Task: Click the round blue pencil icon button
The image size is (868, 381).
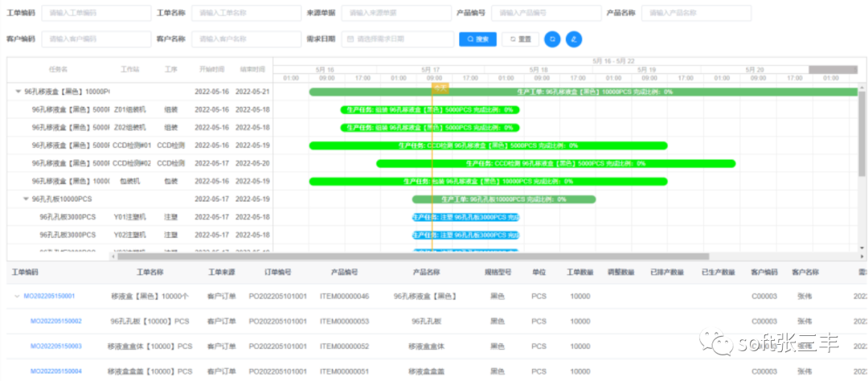Action: [x=574, y=39]
